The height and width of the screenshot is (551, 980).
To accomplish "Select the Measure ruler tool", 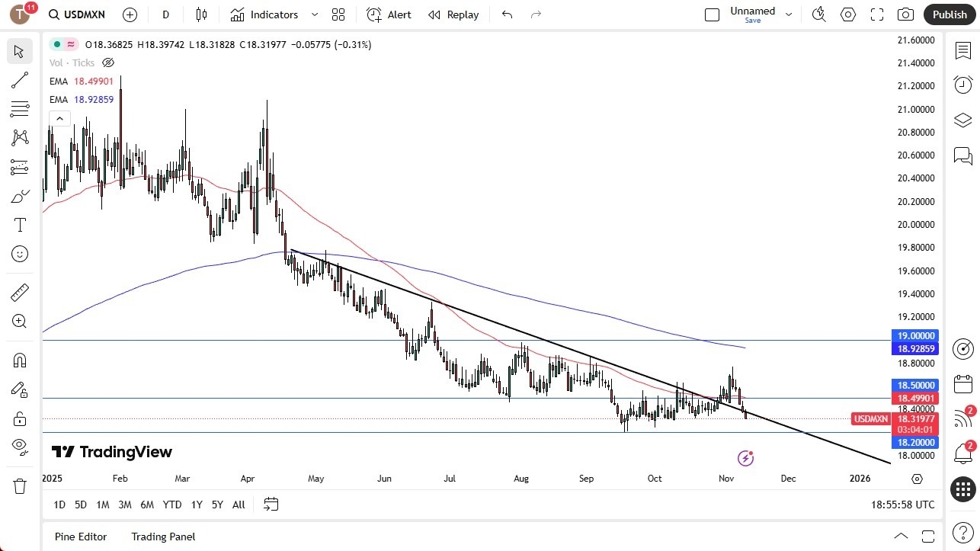I will click(x=20, y=292).
